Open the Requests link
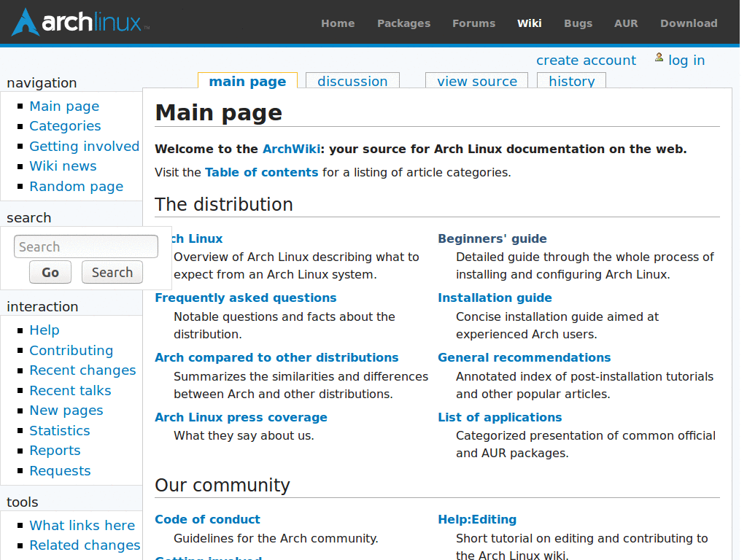Viewport: 747px width, 560px height. click(60, 471)
